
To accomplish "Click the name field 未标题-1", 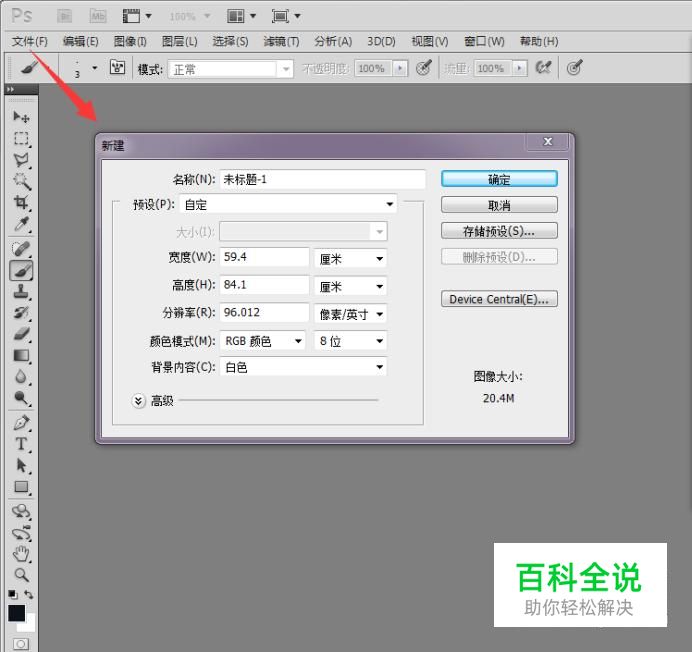I will (x=323, y=179).
